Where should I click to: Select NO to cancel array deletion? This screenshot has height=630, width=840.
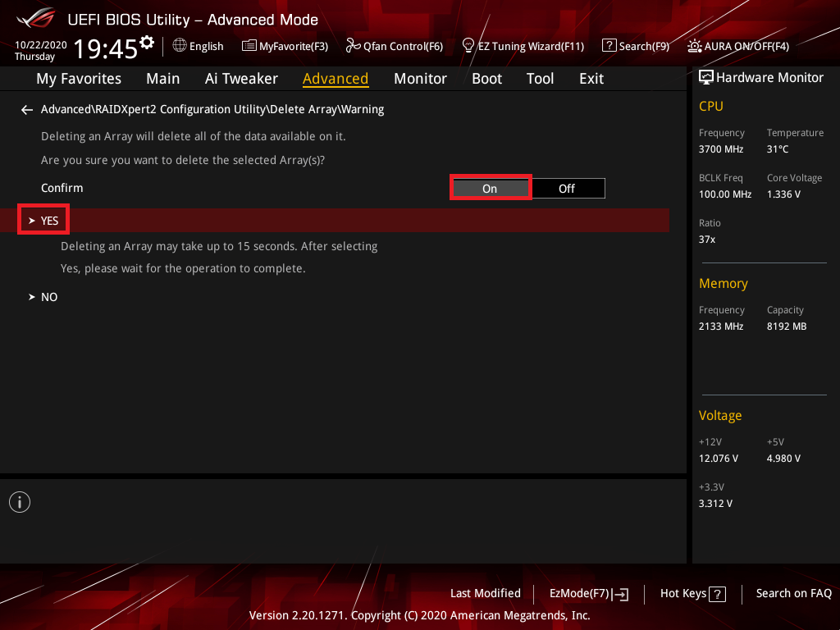tap(49, 297)
